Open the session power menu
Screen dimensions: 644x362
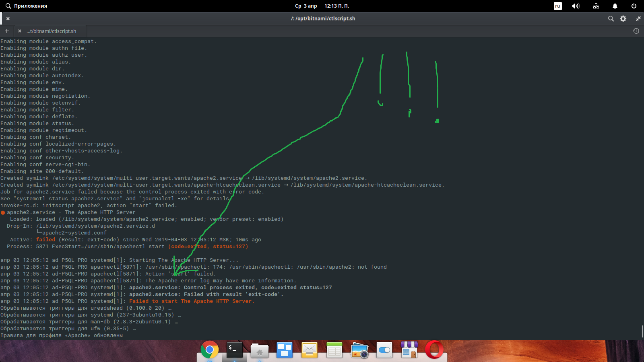634,6
